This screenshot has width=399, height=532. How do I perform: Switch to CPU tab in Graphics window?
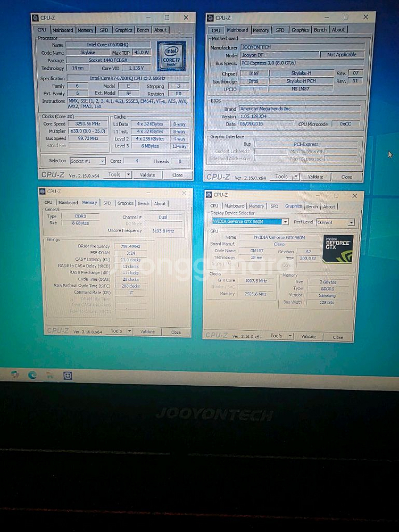214,206
